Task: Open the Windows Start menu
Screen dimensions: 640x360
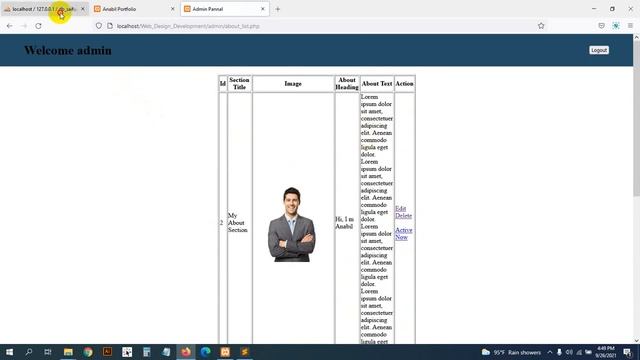Action: 9,352
